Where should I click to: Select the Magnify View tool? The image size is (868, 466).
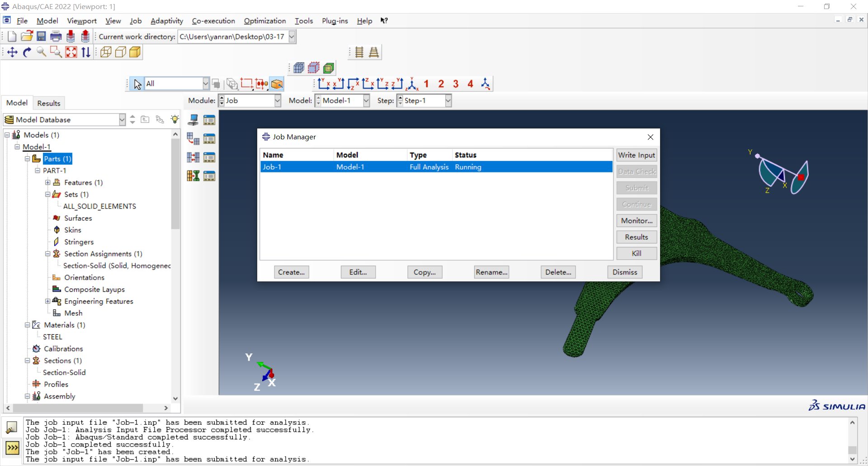[x=42, y=52]
